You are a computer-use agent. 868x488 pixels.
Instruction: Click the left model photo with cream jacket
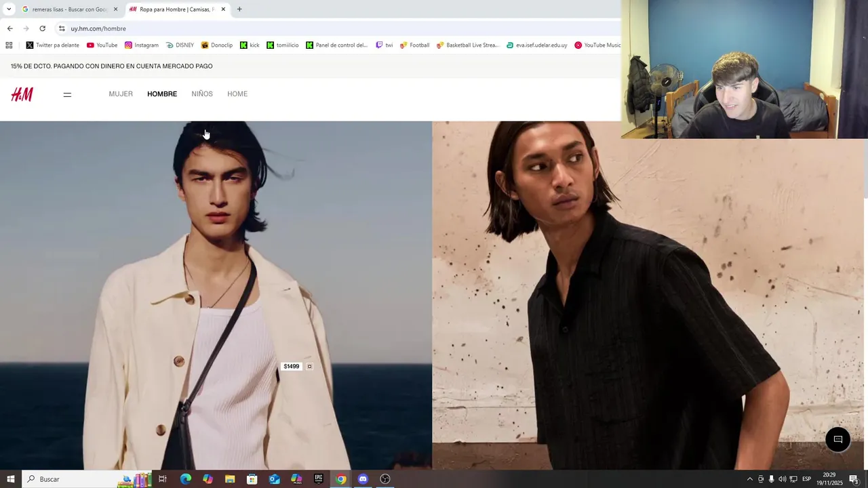(x=216, y=296)
